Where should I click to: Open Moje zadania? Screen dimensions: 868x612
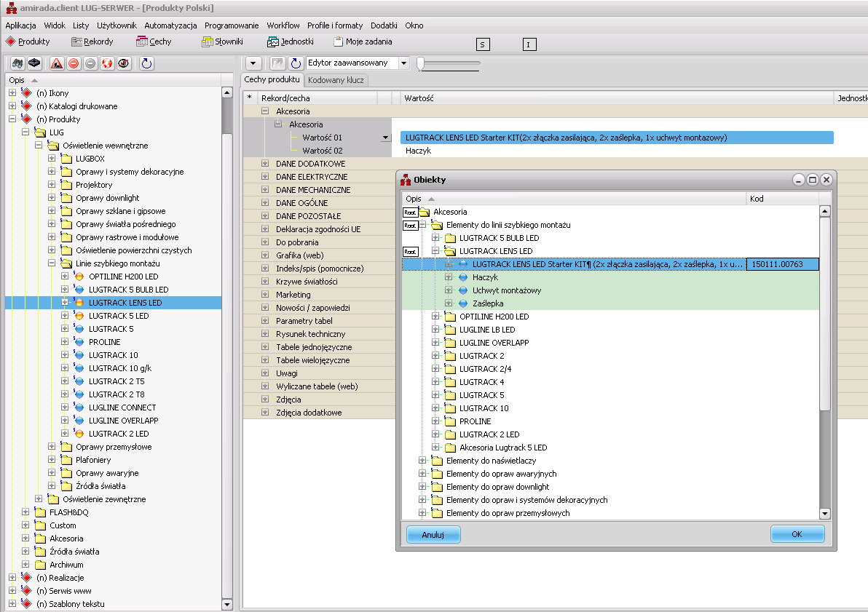(363, 41)
